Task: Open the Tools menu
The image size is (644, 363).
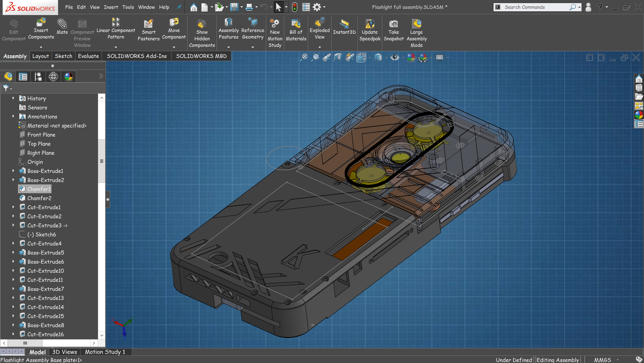Action: pyautogui.click(x=128, y=7)
